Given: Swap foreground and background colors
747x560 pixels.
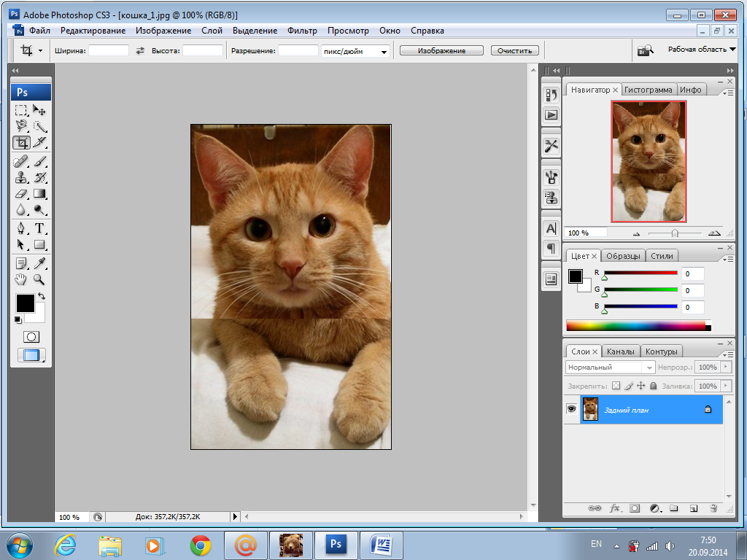Looking at the screenshot, I should (42, 296).
